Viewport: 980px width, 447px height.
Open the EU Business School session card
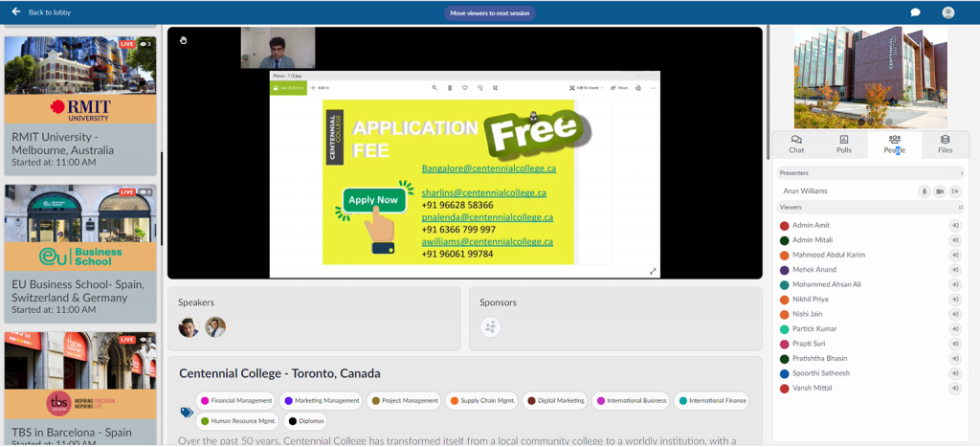[x=80, y=254]
